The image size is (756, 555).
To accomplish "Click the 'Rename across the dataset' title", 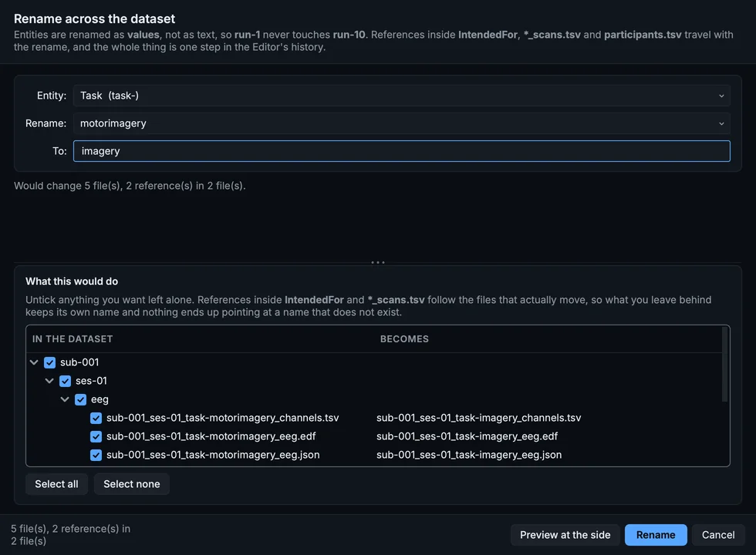I will (94, 18).
